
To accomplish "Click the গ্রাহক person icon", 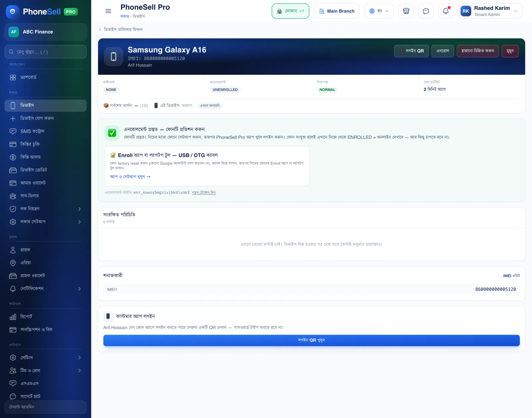I will [13, 250].
